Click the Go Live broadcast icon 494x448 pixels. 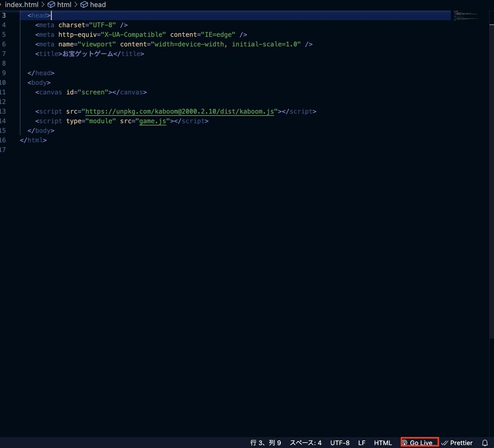click(405, 443)
